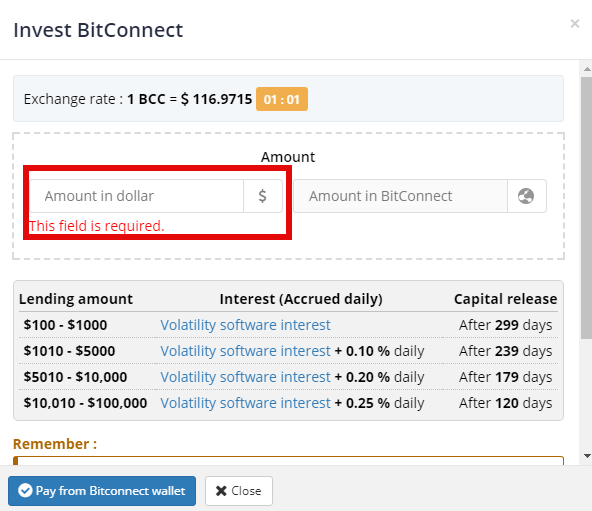The image size is (592, 511).
Task: Click the Amount in dollar field
Action: tap(137, 196)
